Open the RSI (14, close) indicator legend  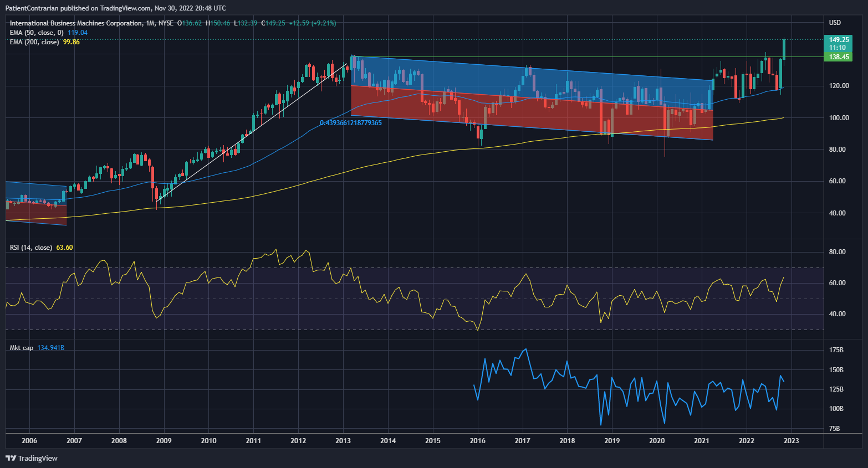pos(31,248)
